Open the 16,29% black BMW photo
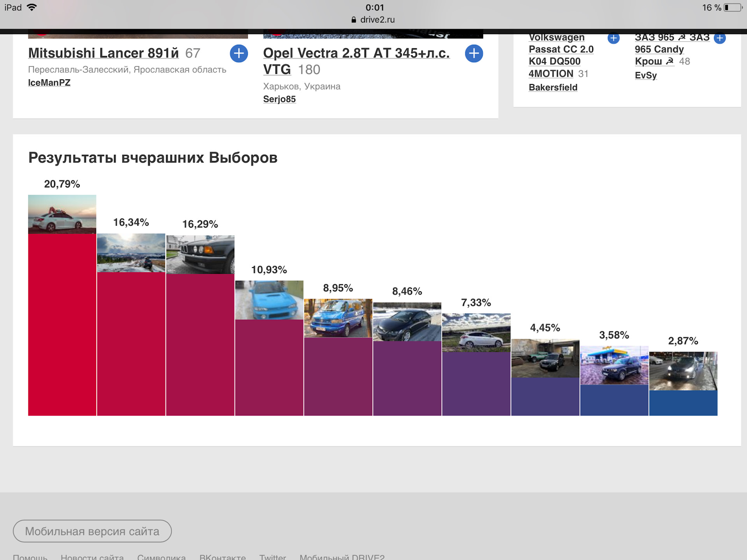This screenshot has width=747, height=560. (200, 255)
